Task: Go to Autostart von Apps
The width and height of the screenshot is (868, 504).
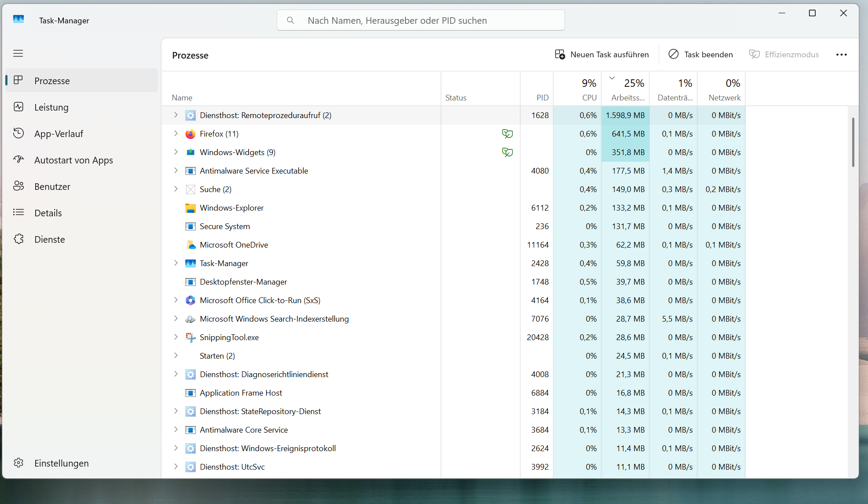Action: tap(81, 160)
